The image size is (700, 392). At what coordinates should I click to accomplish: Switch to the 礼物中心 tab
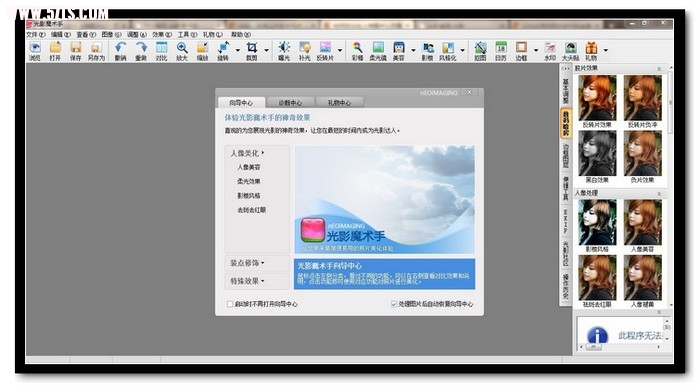[339, 103]
